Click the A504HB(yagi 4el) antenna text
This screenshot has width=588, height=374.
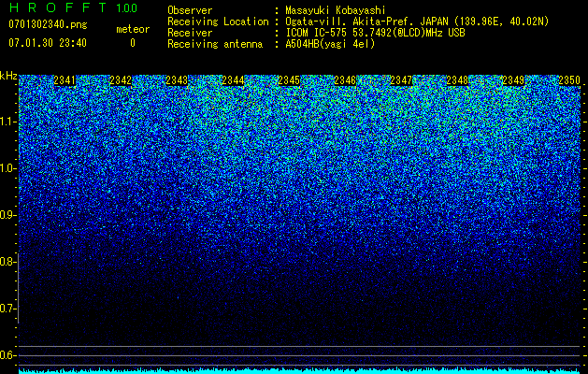click(x=330, y=44)
